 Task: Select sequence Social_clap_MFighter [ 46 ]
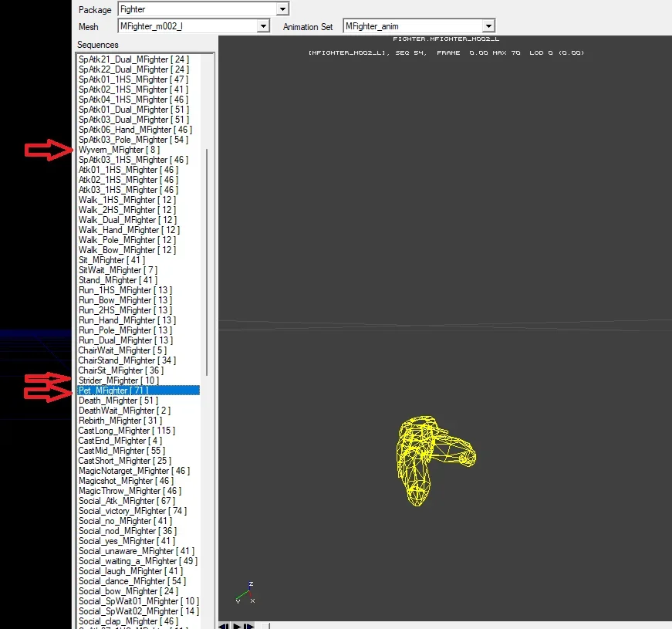click(128, 621)
